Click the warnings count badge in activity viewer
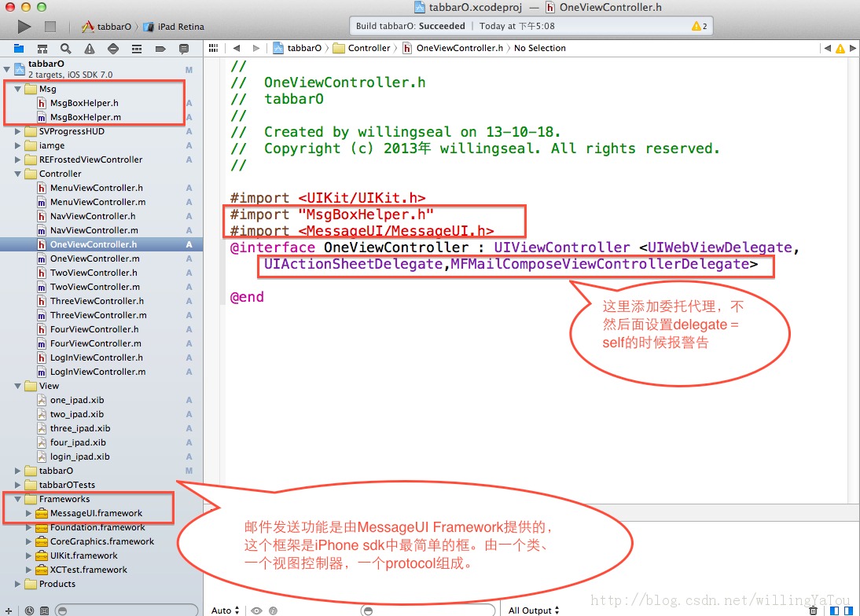The width and height of the screenshot is (860, 616). 700,26
